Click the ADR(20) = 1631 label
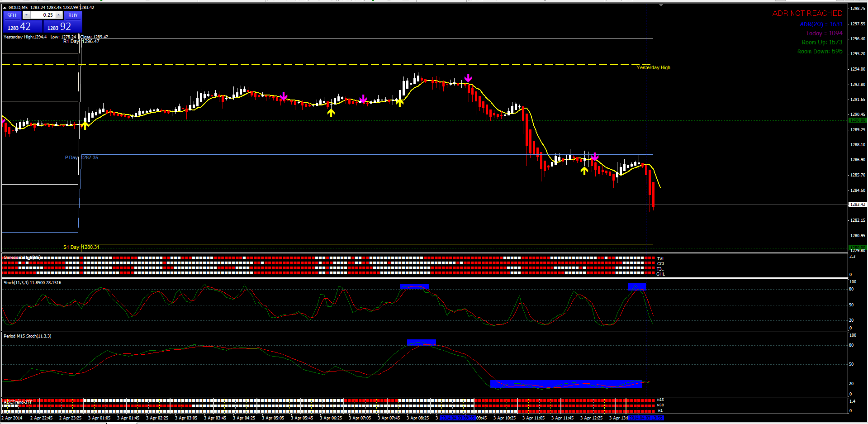The width and height of the screenshot is (868, 424). click(821, 24)
